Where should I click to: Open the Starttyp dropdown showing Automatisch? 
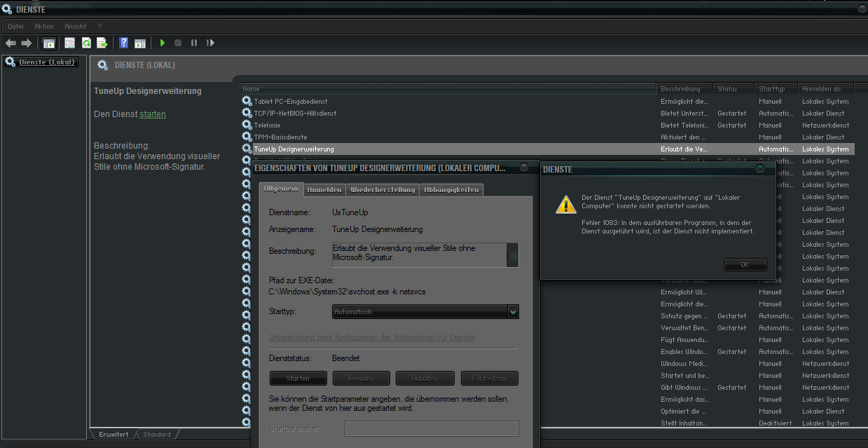tap(425, 311)
